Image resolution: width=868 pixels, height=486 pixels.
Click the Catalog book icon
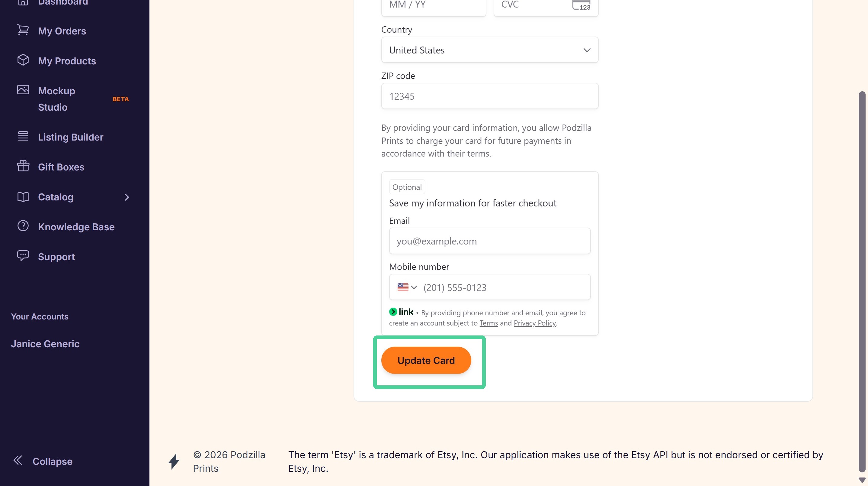tap(23, 197)
